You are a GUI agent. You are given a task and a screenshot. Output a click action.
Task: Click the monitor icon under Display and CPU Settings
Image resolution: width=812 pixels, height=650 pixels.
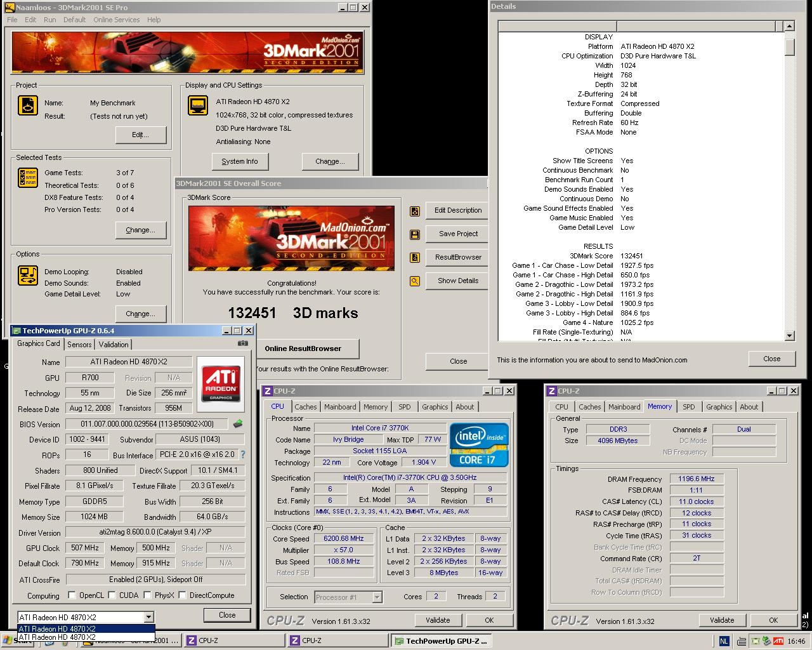[x=198, y=105]
